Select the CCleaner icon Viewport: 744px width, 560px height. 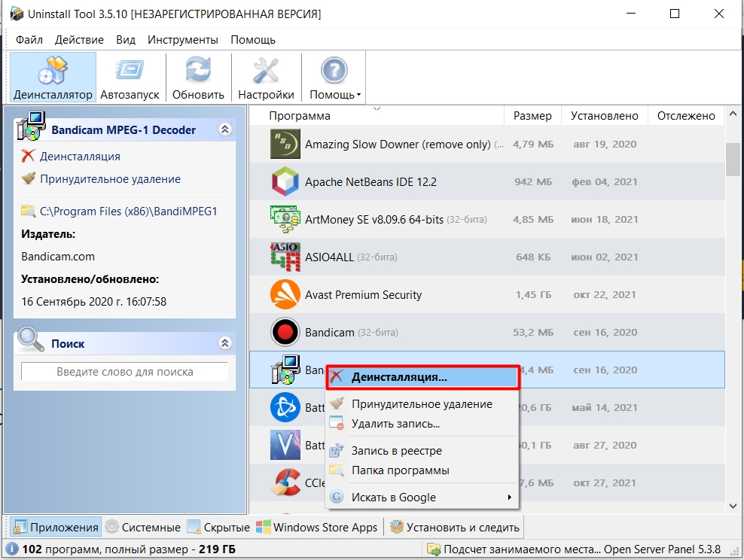click(285, 482)
